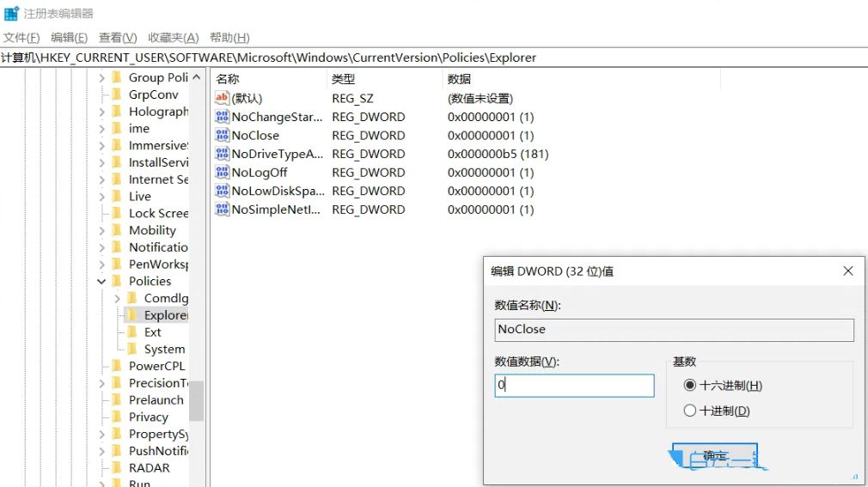This screenshot has height=487, width=868.
Task: Click the Privacy folder icon
Action: tap(117, 417)
